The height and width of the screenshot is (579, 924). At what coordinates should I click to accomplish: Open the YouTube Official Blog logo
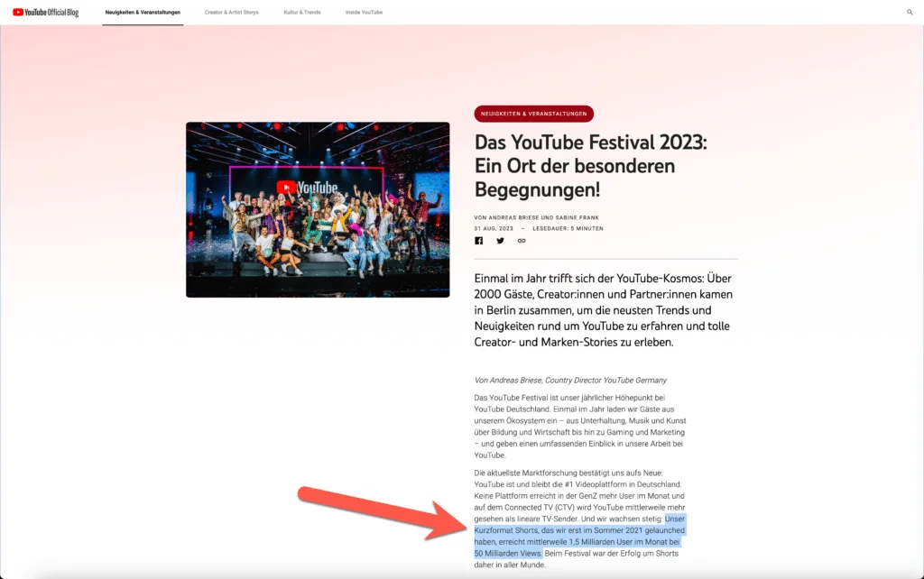click(45, 12)
